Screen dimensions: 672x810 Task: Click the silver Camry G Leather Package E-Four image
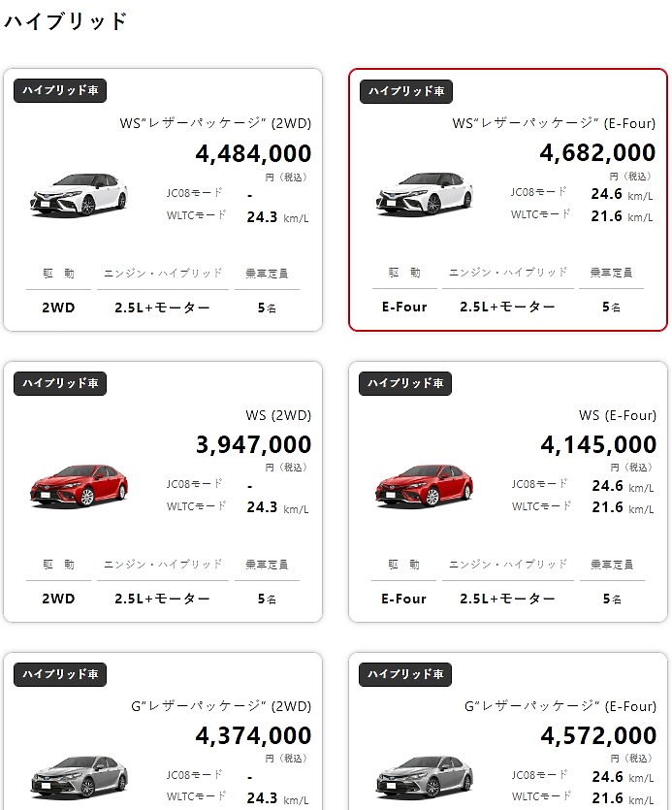424,776
